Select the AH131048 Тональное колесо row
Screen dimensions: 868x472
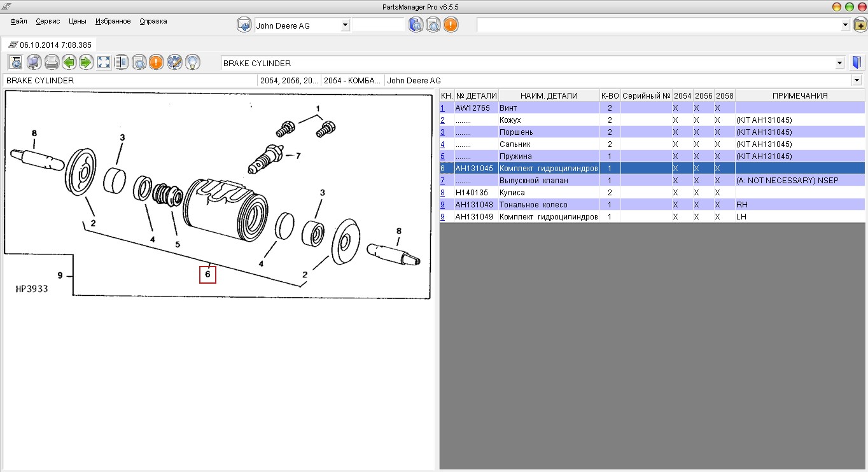652,205
